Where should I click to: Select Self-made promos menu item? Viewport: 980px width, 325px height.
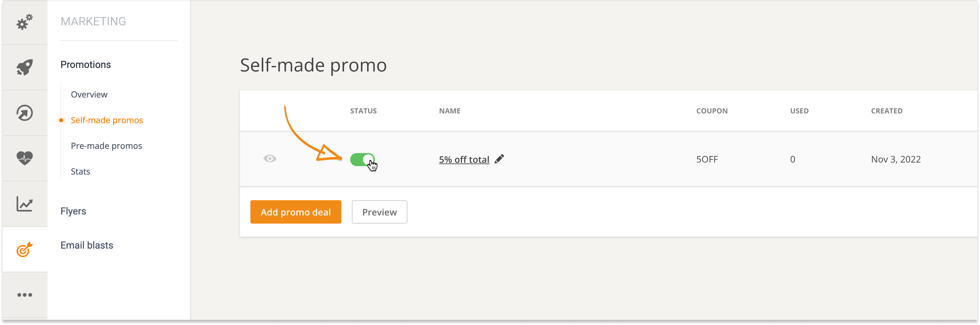point(107,120)
